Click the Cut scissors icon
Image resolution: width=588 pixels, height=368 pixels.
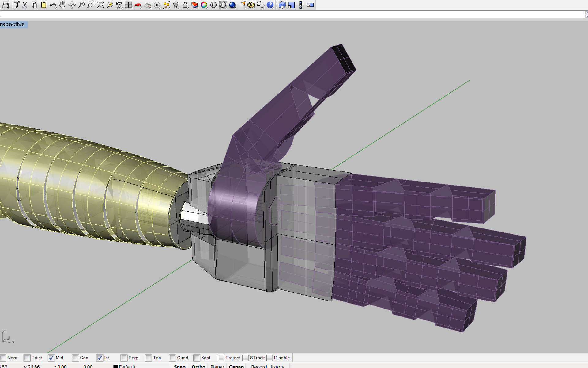point(25,5)
